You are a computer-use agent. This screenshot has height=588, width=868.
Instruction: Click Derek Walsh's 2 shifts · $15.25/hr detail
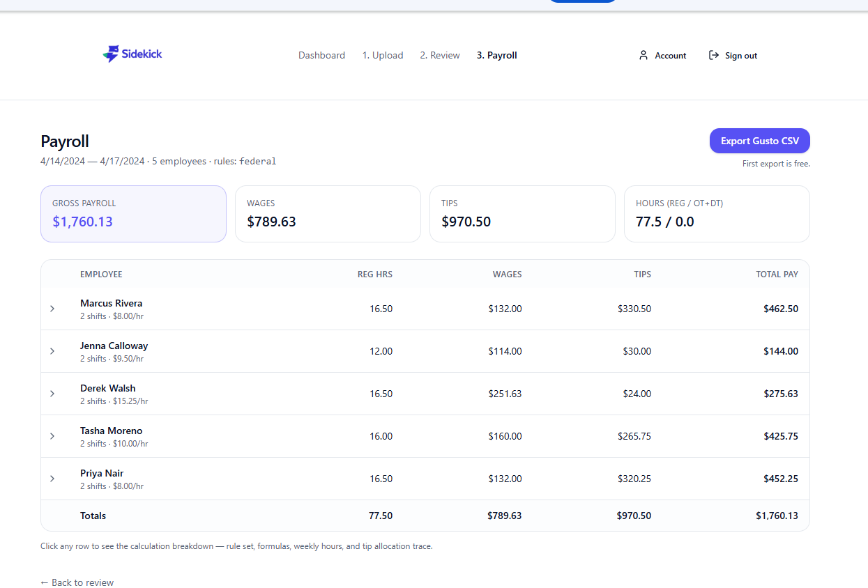coord(114,401)
